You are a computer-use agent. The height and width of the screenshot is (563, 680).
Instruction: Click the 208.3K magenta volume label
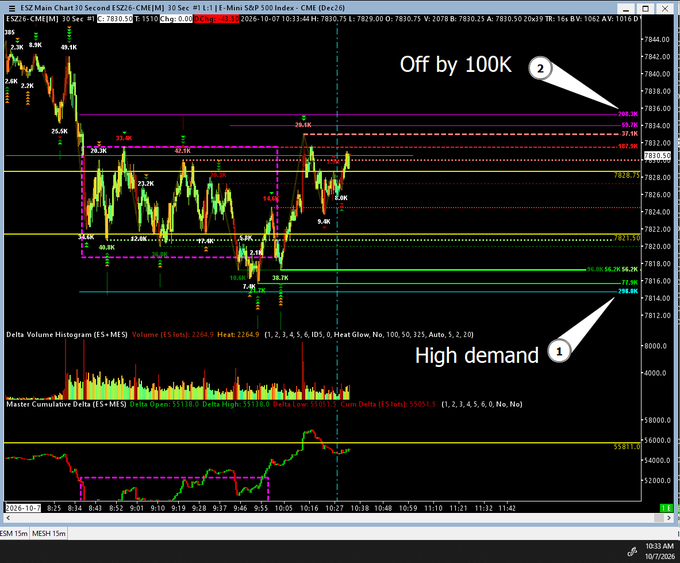click(x=628, y=114)
